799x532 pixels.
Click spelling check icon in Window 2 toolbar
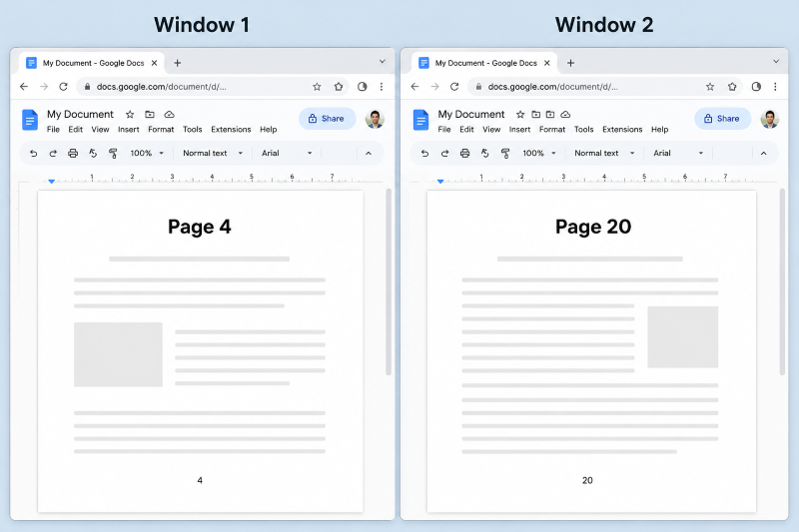point(485,154)
